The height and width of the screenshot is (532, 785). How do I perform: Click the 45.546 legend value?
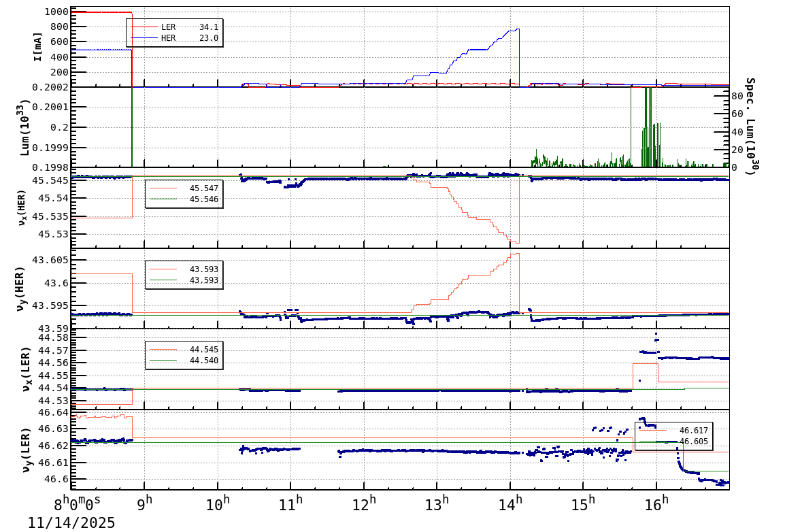(x=204, y=199)
